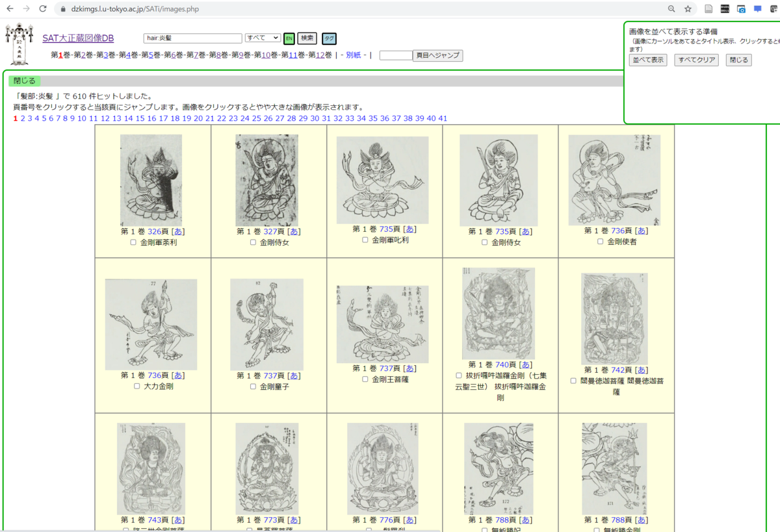Open results page 2
780x532 pixels.
click(x=23, y=118)
